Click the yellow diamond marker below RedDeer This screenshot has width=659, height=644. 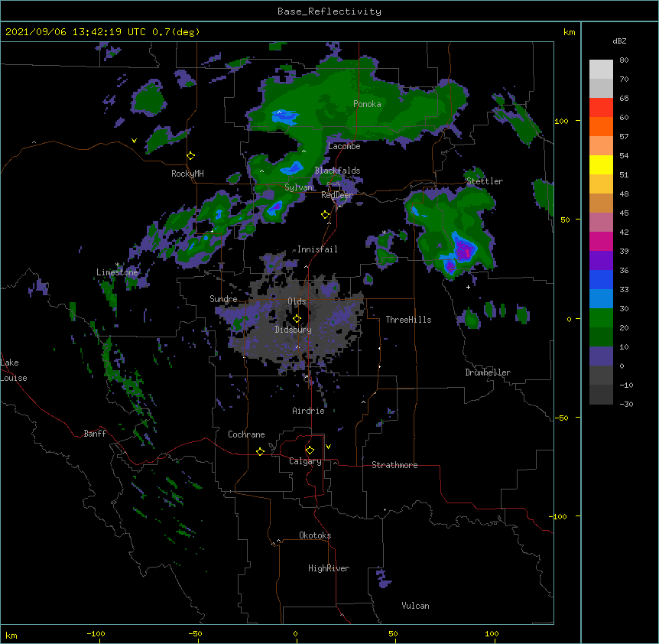point(326,215)
